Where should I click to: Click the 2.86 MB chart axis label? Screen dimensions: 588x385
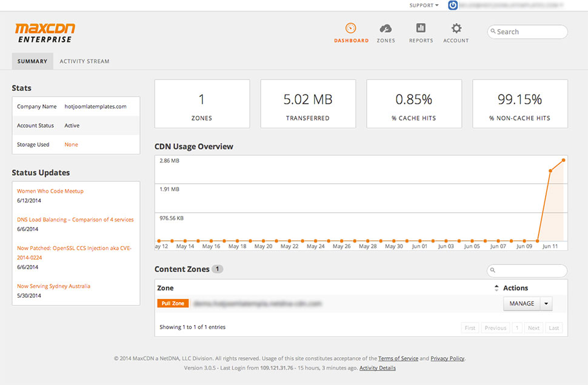[170, 161]
